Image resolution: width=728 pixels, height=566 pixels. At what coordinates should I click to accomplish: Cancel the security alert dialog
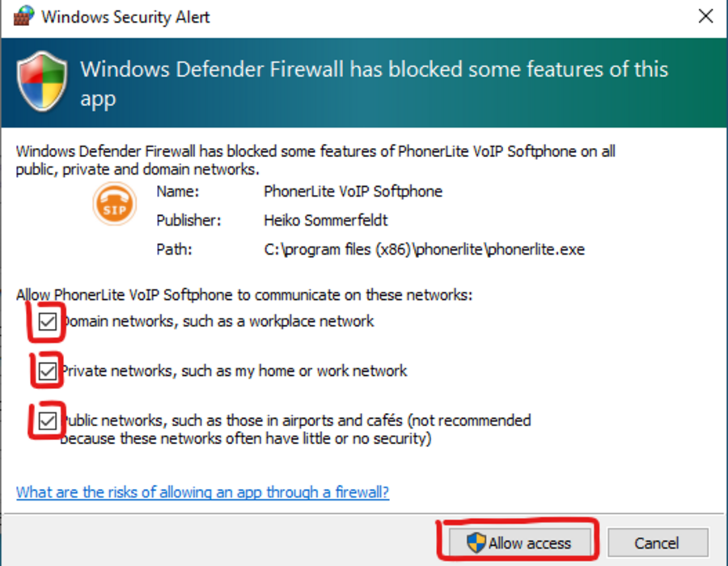pos(658,543)
